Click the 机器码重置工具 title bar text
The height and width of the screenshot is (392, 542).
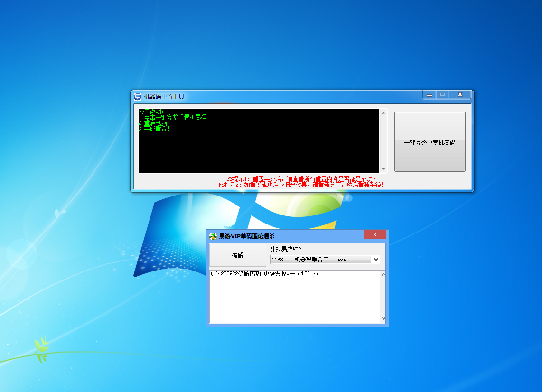(164, 96)
